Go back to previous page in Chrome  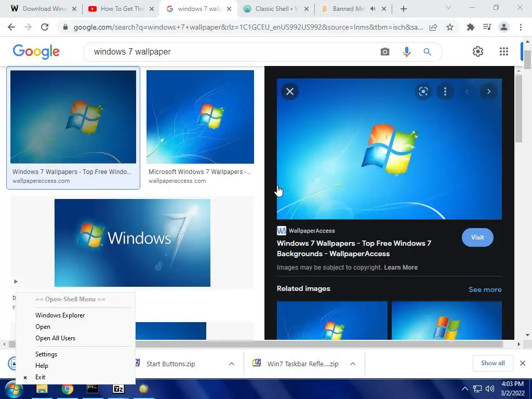pyautogui.click(x=11, y=27)
